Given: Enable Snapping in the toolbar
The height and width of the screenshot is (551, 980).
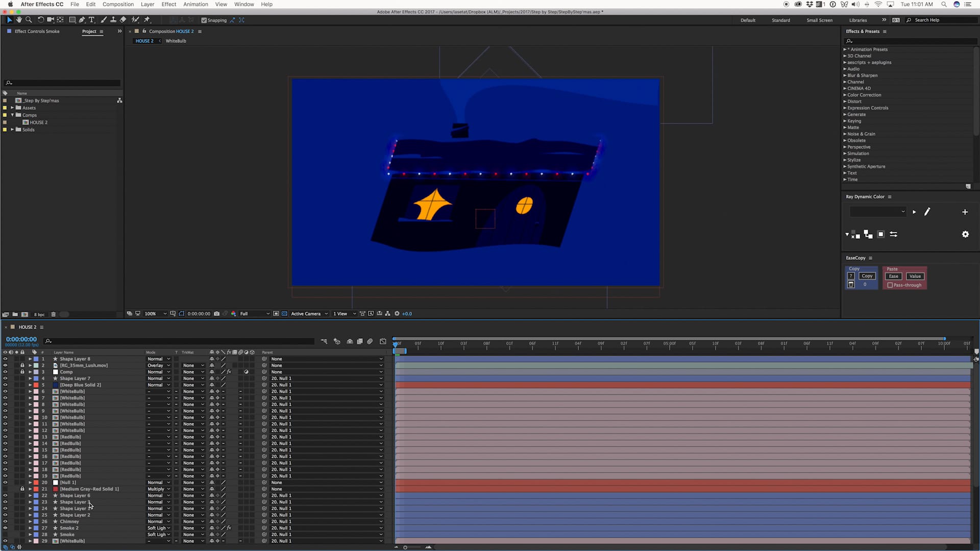Looking at the screenshot, I should click(x=204, y=20).
